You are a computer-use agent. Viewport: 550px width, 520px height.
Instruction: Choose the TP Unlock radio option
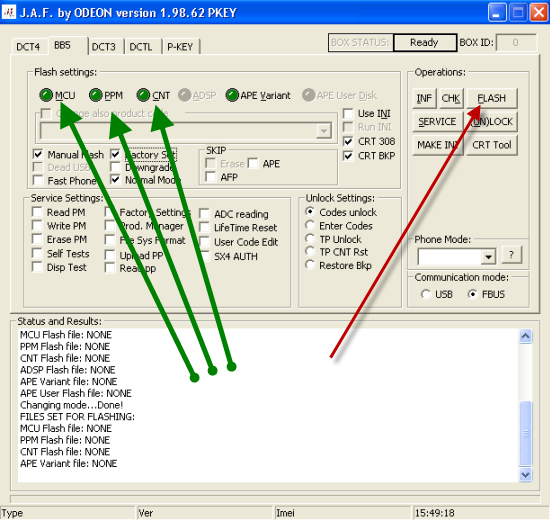(310, 239)
